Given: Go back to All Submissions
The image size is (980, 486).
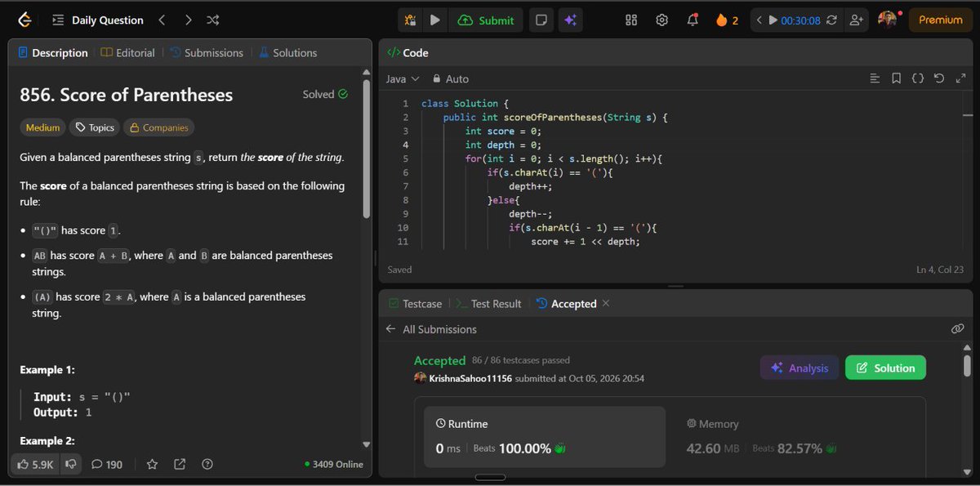Looking at the screenshot, I should (x=432, y=329).
